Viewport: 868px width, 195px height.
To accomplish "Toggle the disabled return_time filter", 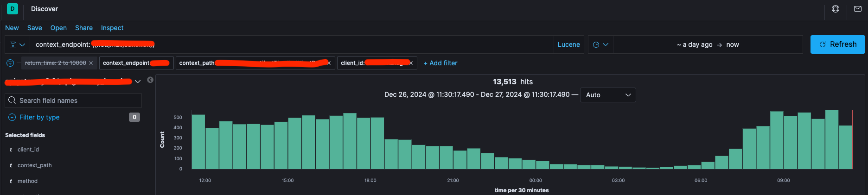I will coord(55,63).
